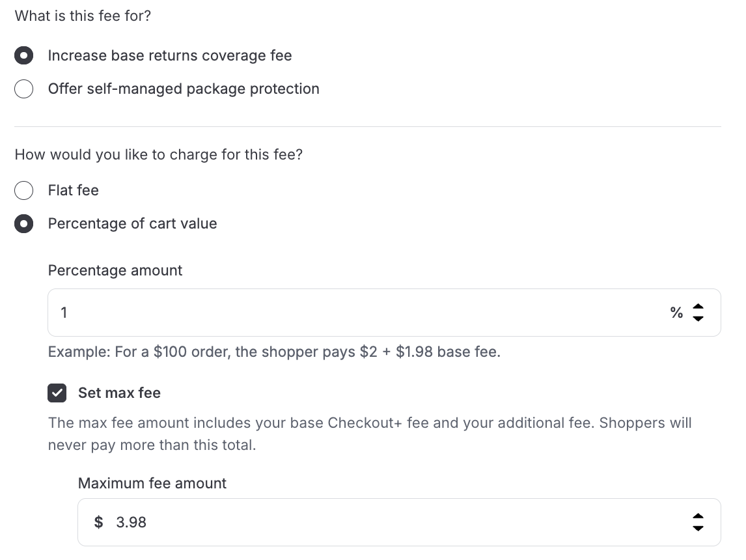Decrease maximum fee amount with down arrow
746x560 pixels.
(x=698, y=528)
